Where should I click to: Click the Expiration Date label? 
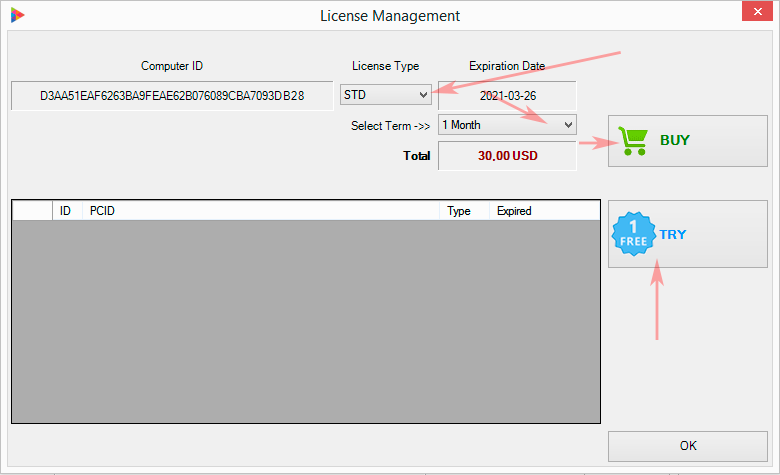[507, 66]
